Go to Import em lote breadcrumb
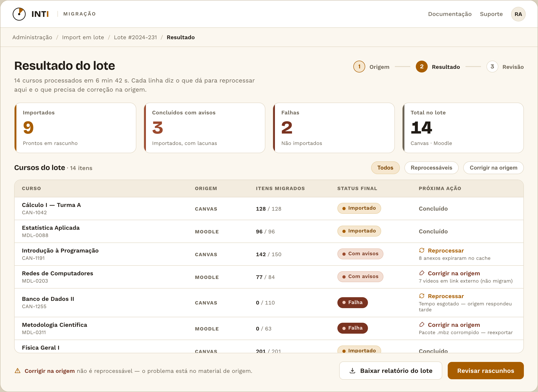The image size is (538, 392). pyautogui.click(x=83, y=37)
